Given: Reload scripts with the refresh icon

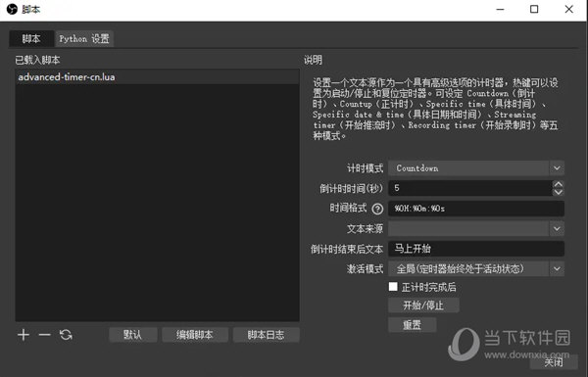Looking at the screenshot, I should (x=66, y=335).
